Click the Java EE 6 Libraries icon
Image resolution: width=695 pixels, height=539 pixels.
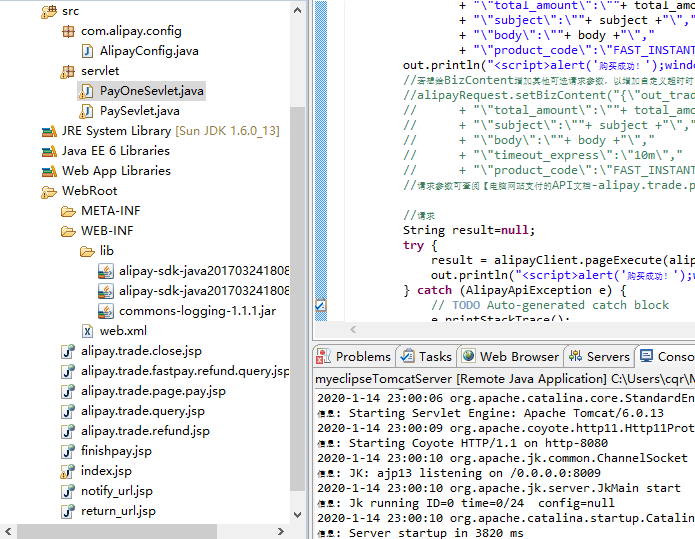[x=49, y=152]
